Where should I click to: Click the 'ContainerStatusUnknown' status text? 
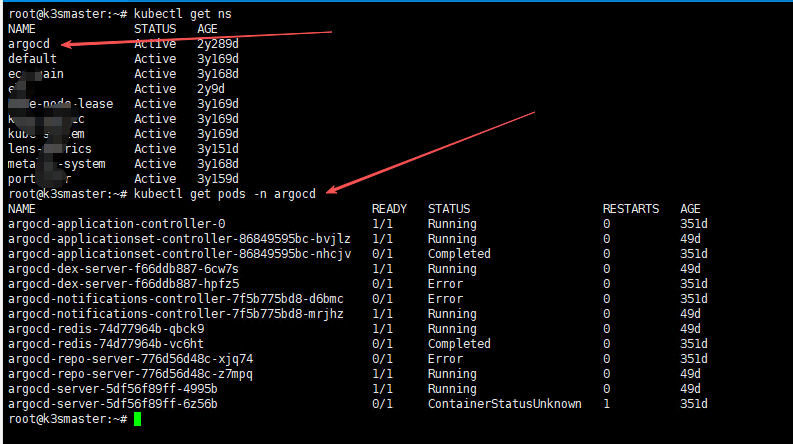click(504, 404)
